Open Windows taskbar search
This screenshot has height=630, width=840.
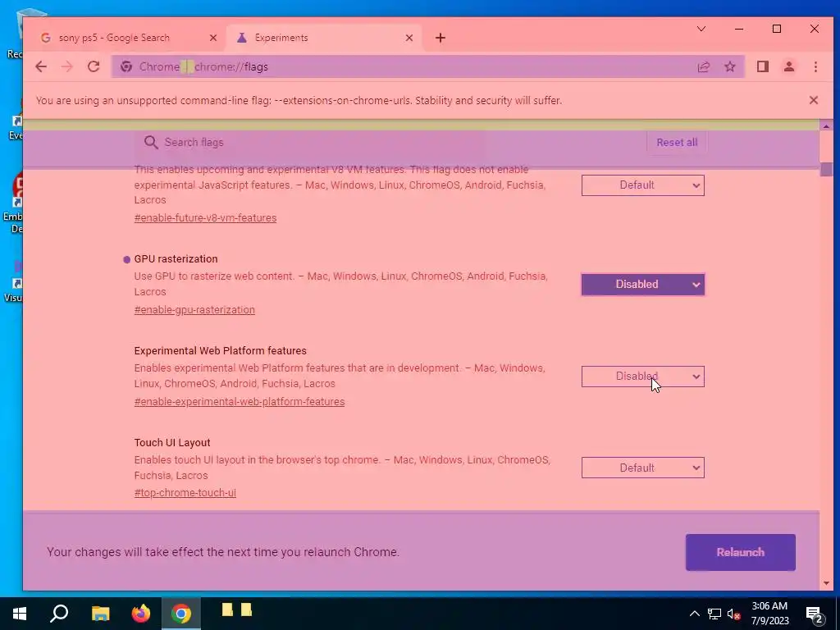pyautogui.click(x=59, y=614)
